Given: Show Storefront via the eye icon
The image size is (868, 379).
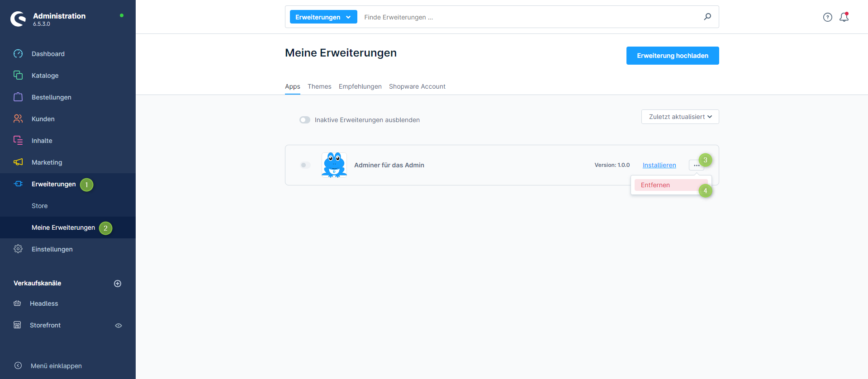Looking at the screenshot, I should tap(119, 326).
